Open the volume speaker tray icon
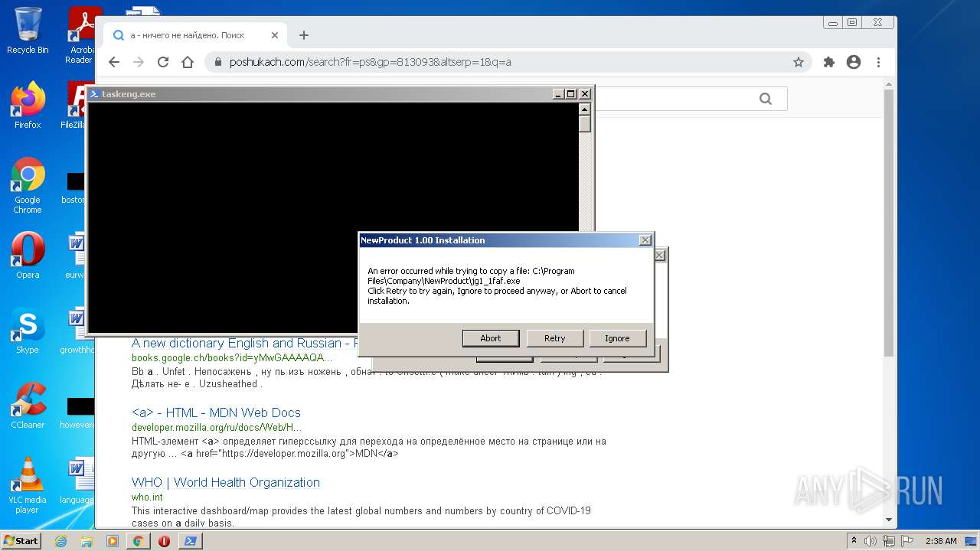Image resolution: width=980 pixels, height=551 pixels. 871,541
